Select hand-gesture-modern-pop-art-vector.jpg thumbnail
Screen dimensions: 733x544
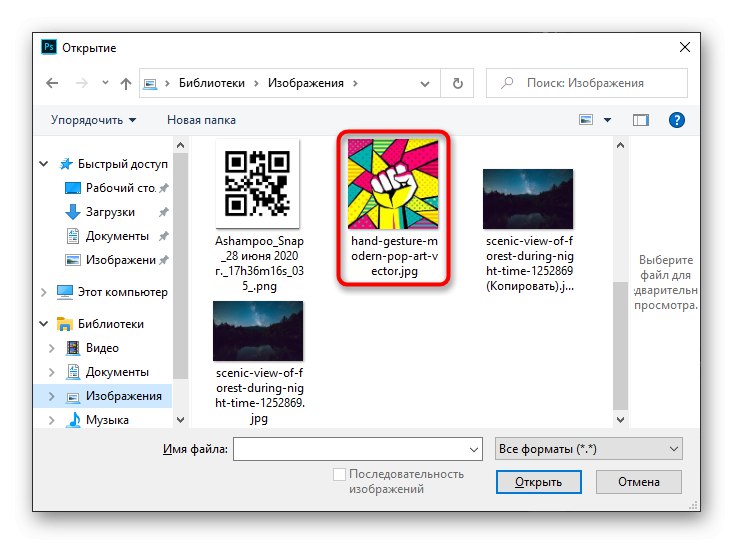393,184
